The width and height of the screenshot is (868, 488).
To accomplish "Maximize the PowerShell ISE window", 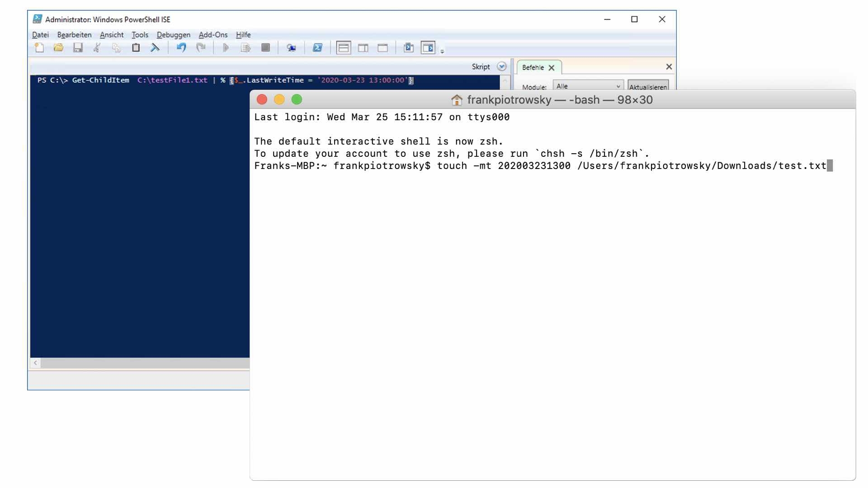I will pyautogui.click(x=634, y=19).
